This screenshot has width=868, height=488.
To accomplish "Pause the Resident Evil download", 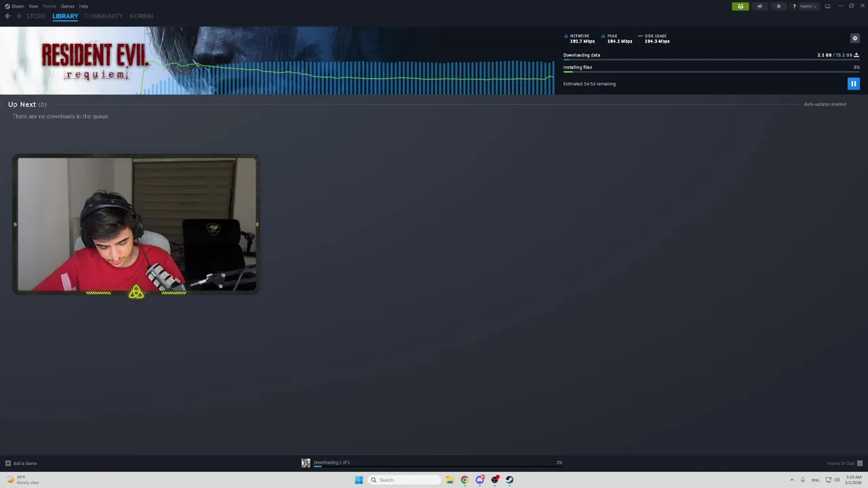I will coord(854,83).
